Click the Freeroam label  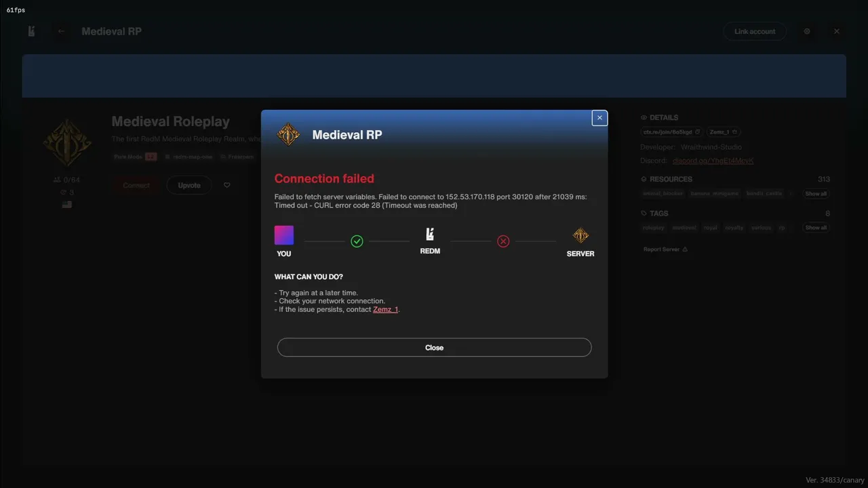coord(237,157)
